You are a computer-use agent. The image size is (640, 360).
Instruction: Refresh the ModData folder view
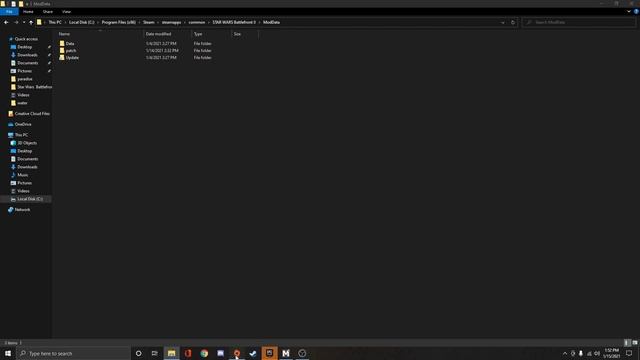pos(513,22)
